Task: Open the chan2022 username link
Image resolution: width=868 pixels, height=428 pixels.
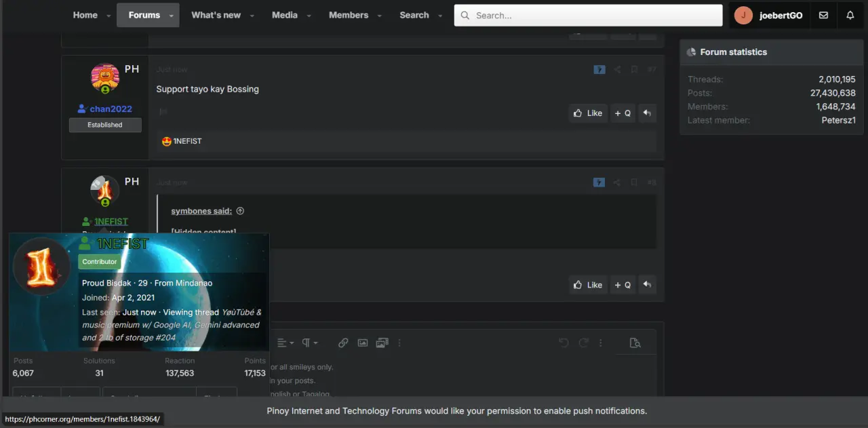Action: tap(111, 109)
